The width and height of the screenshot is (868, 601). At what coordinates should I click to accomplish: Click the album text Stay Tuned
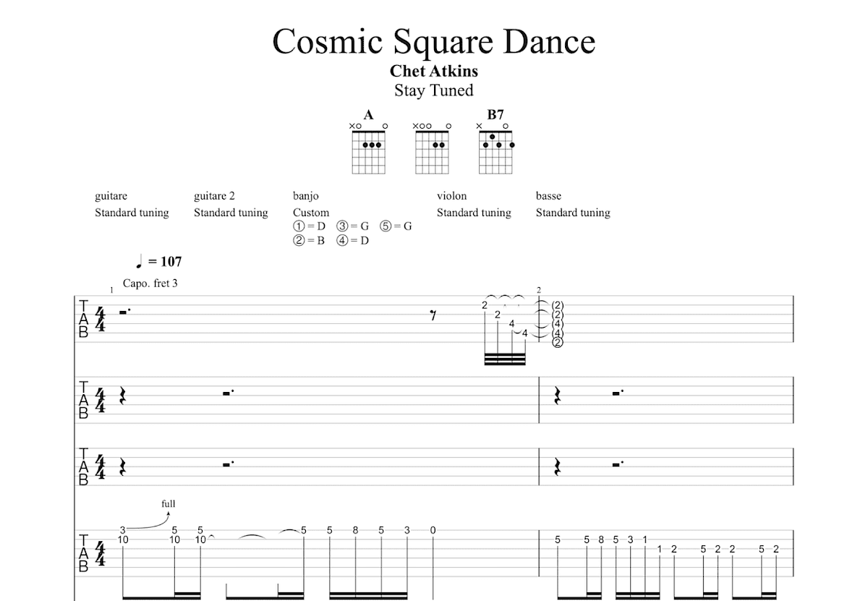click(434, 90)
